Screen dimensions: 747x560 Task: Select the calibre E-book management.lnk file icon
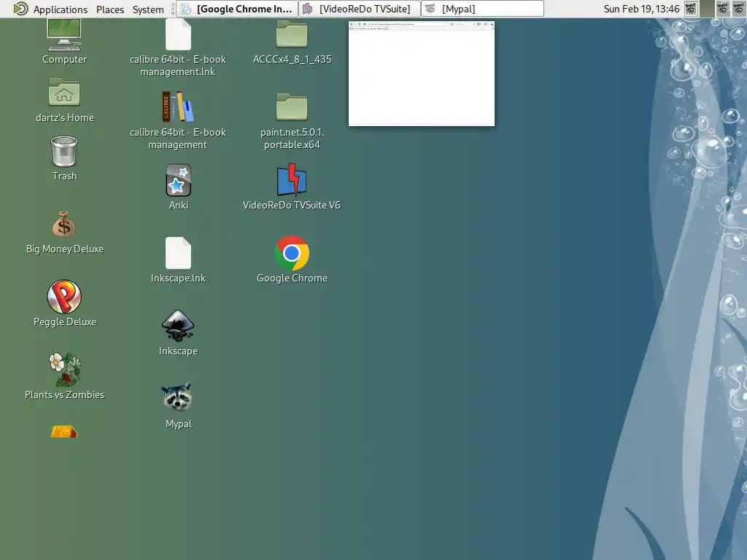point(178,34)
